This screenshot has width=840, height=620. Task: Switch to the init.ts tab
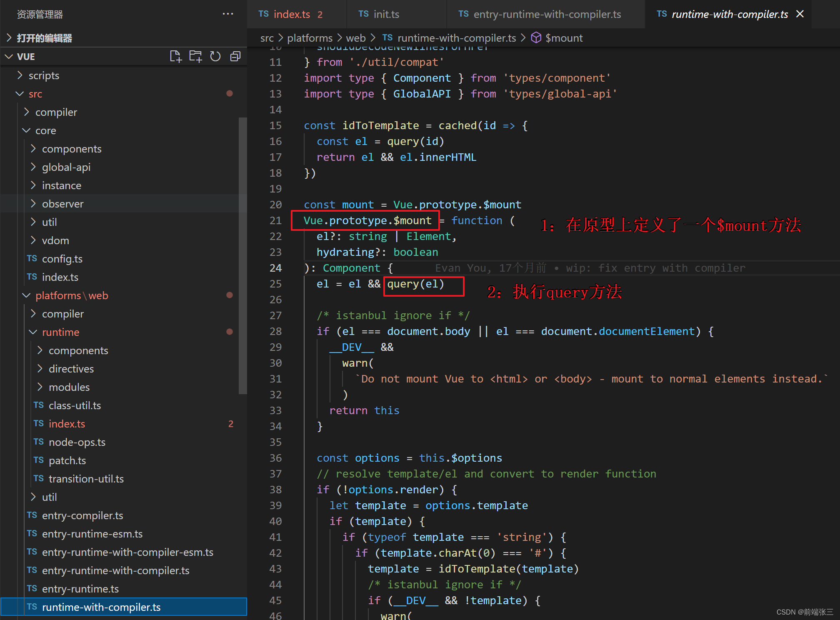point(386,14)
